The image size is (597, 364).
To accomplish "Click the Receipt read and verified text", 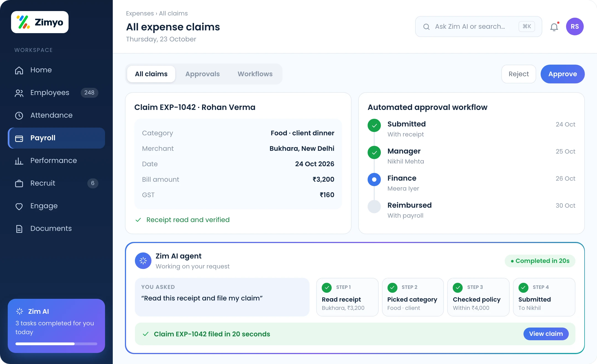I will point(188,220).
